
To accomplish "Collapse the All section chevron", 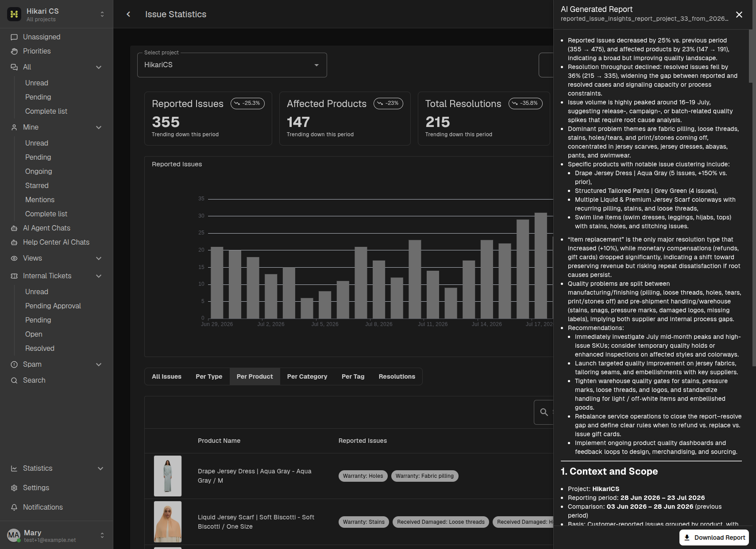I will click(99, 67).
